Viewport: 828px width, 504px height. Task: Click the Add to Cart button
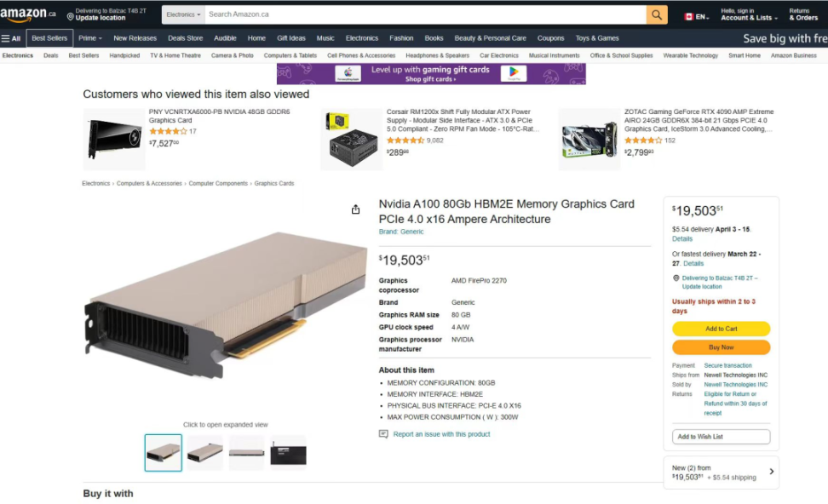(721, 329)
